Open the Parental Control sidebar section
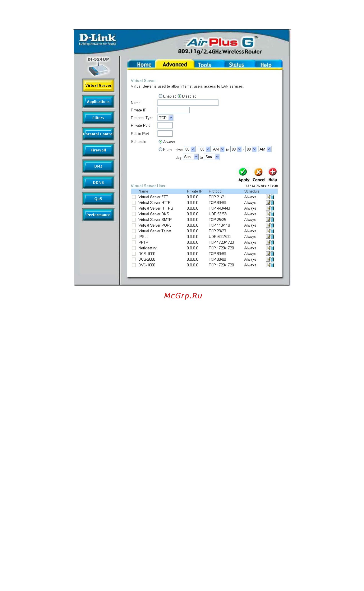This screenshot has height=591, width=364. [x=98, y=134]
